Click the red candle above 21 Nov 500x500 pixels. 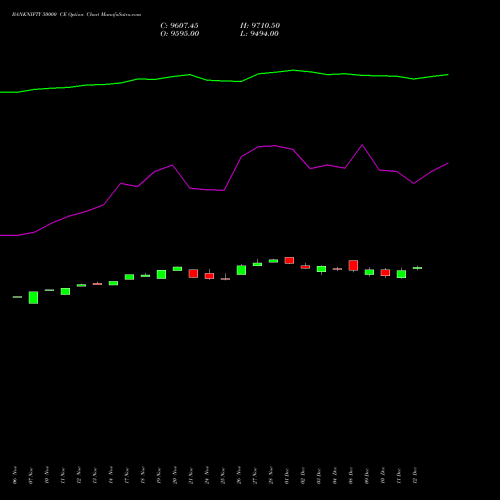193,273
